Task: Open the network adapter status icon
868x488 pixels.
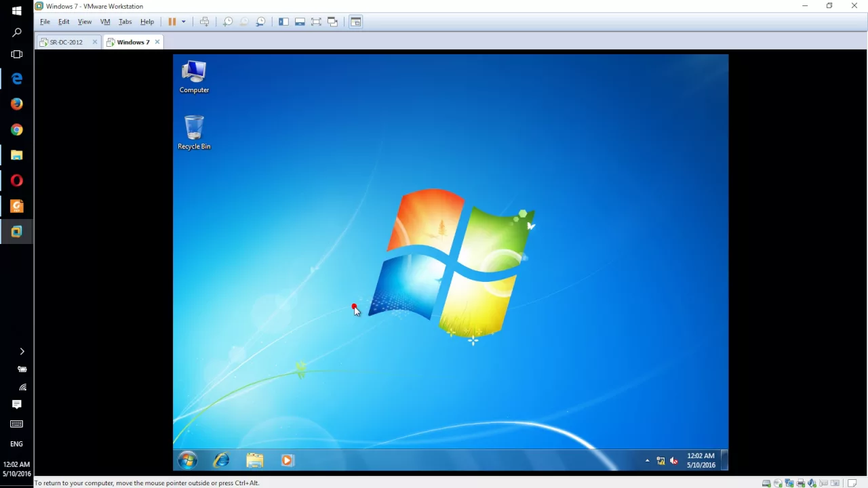Action: 789,483
